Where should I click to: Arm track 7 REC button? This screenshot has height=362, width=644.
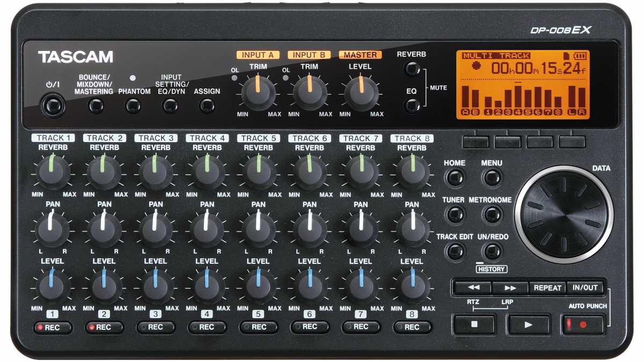(361, 327)
